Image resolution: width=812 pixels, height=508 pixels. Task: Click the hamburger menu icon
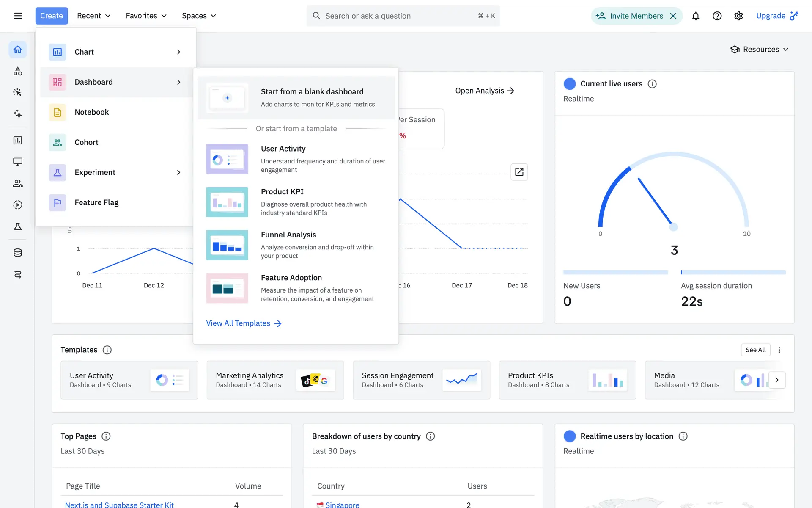(x=18, y=16)
